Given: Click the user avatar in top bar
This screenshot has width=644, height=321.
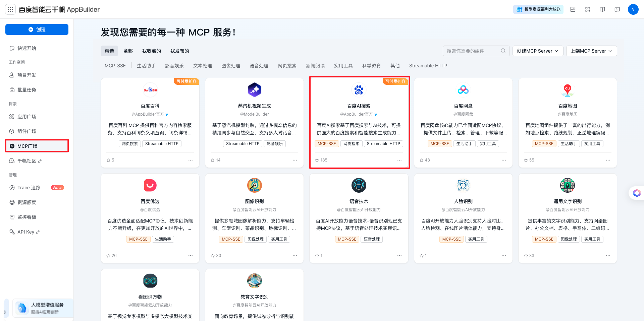Looking at the screenshot, I should tap(633, 9).
